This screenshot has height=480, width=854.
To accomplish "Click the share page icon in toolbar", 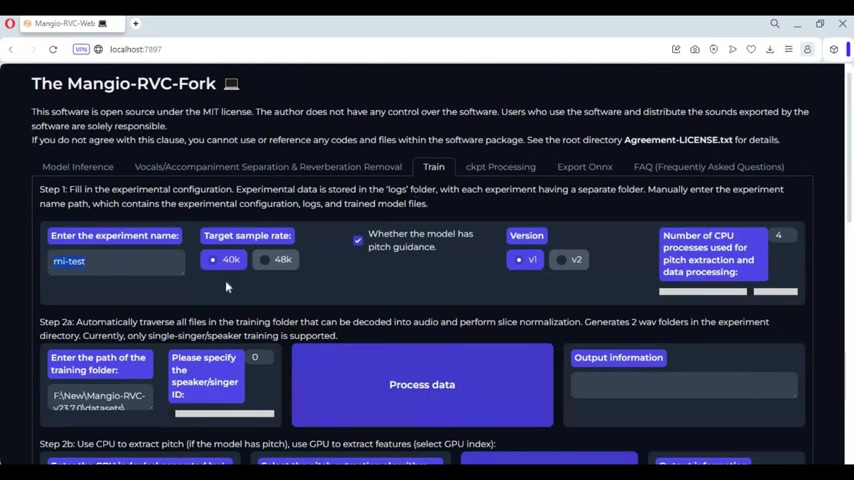I will [676, 49].
